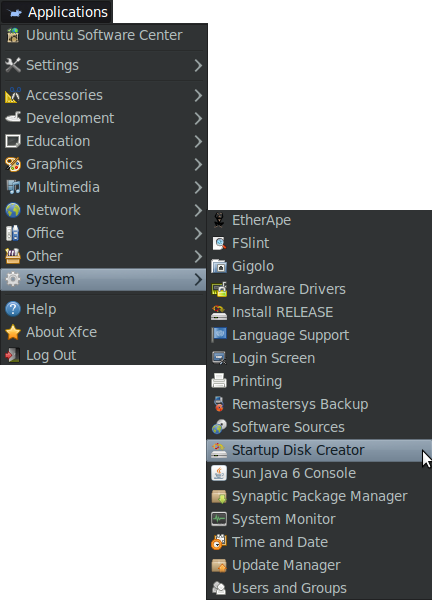Click the Remastersys Backup icon
The width and height of the screenshot is (432, 600).
coord(219,404)
